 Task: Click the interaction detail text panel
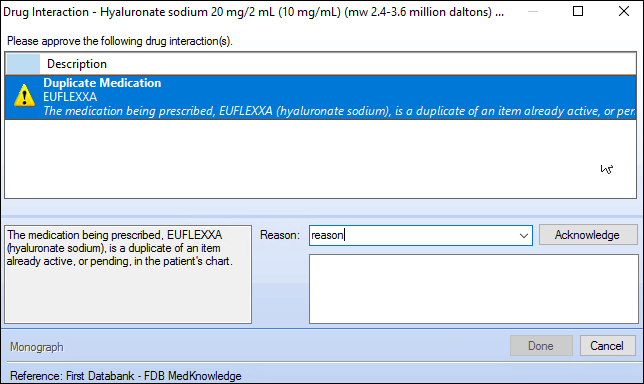pos(128,274)
